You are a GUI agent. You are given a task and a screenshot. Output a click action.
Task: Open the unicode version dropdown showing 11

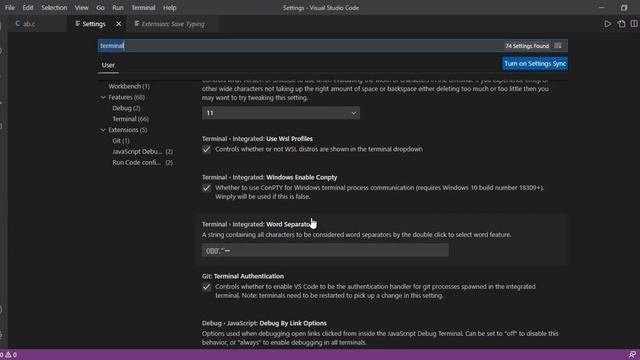pos(281,113)
